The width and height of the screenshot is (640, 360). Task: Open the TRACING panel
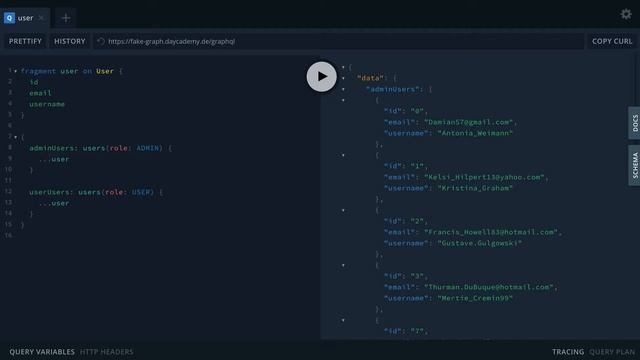pyautogui.click(x=568, y=352)
